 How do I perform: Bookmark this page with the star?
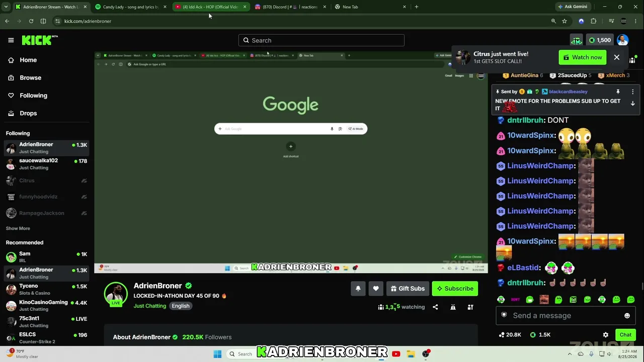click(x=565, y=21)
